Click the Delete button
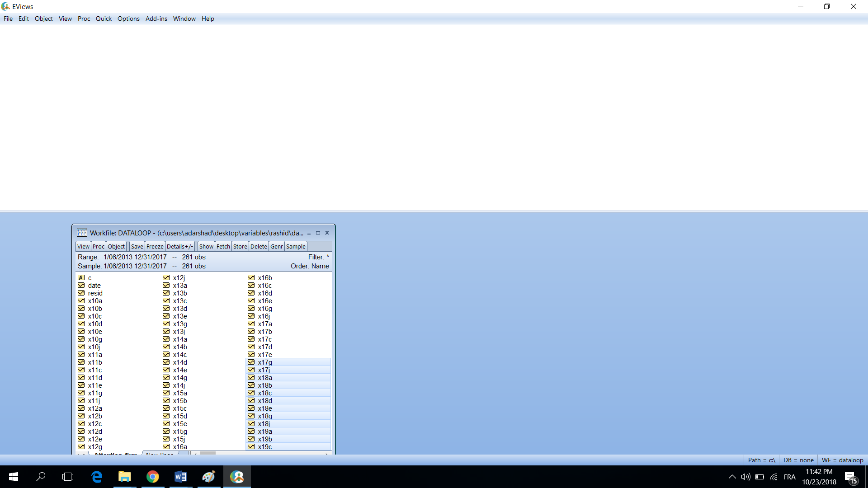 (259, 246)
